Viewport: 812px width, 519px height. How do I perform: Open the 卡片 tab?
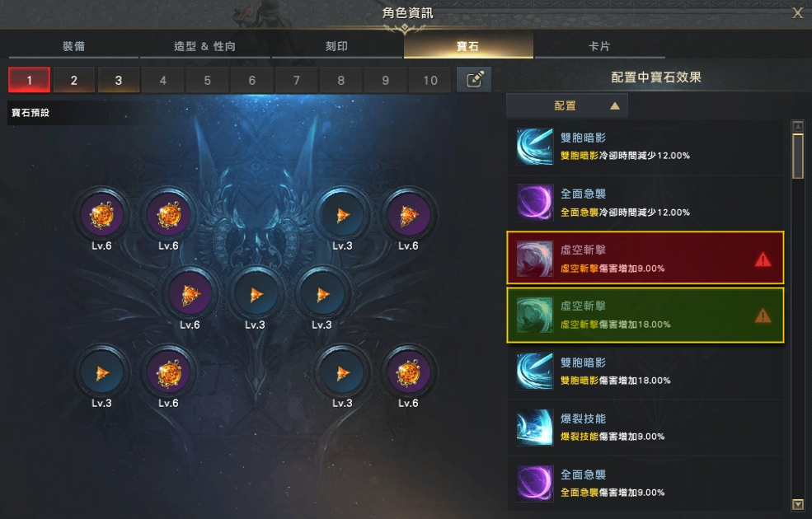tap(599, 46)
